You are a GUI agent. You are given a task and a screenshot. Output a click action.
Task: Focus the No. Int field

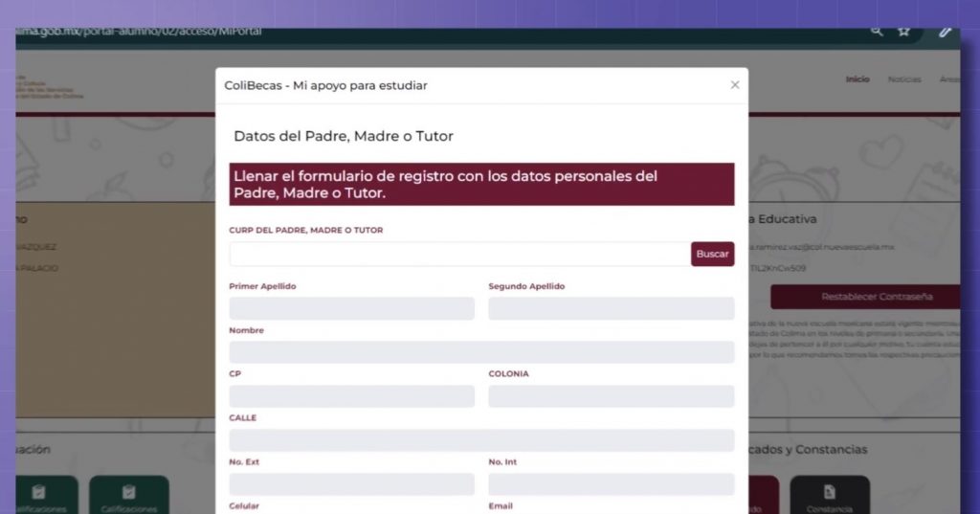pos(611,484)
